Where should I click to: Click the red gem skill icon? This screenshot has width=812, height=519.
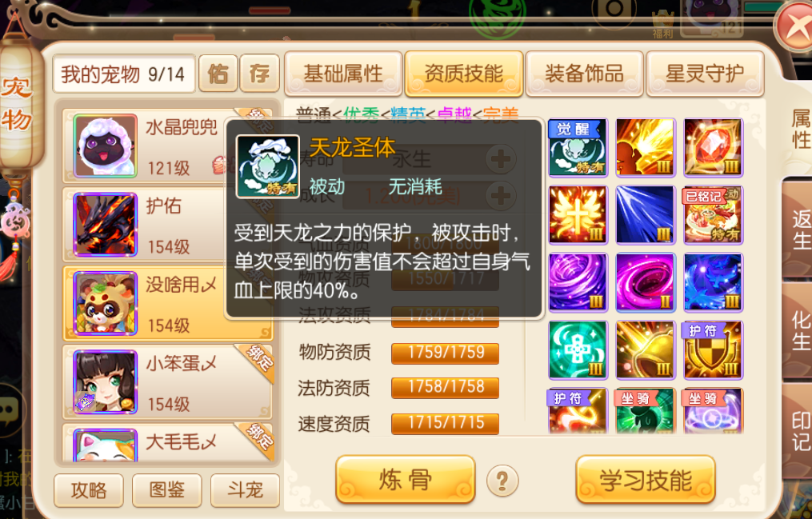pos(713,148)
